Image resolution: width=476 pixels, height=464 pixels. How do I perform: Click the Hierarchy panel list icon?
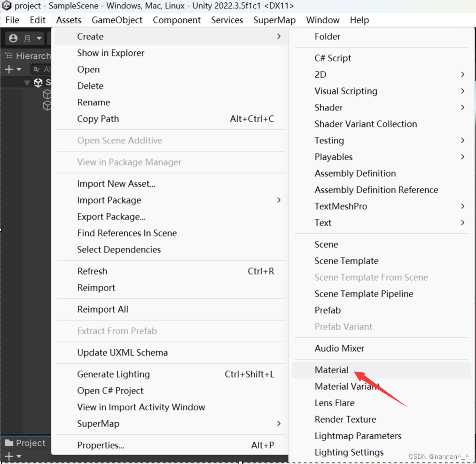9,55
